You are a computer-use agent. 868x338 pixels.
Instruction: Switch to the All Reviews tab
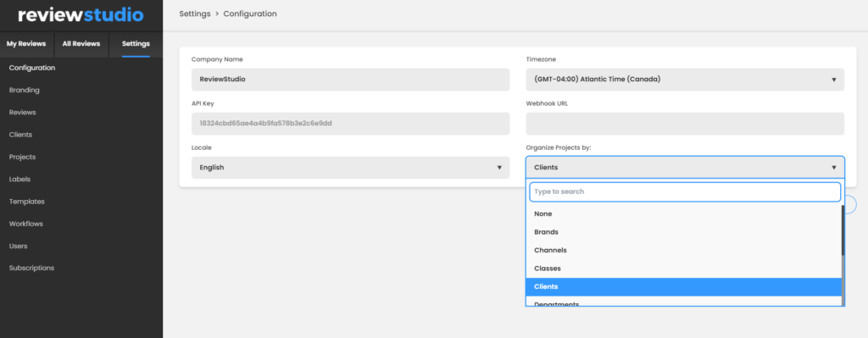click(x=81, y=44)
